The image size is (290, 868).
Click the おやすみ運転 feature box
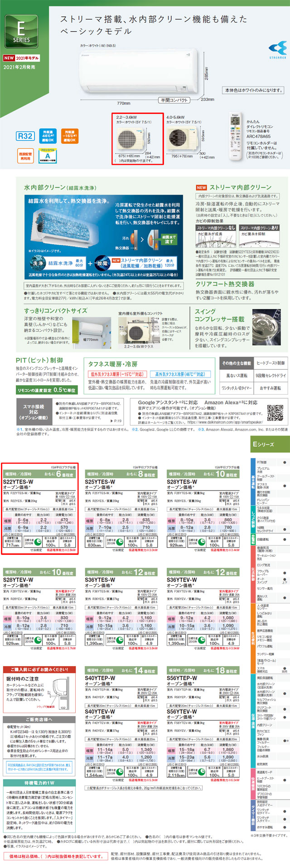271,388
